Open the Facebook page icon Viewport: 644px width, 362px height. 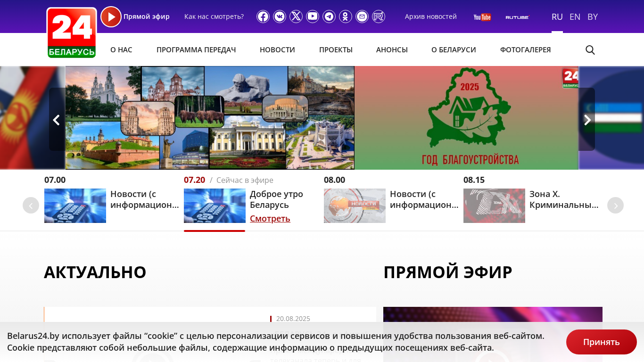tap(263, 16)
